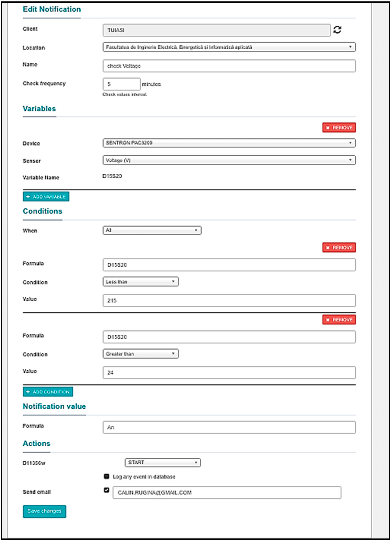Click the refresh icon beside Client field
392x541 pixels.
337,30
